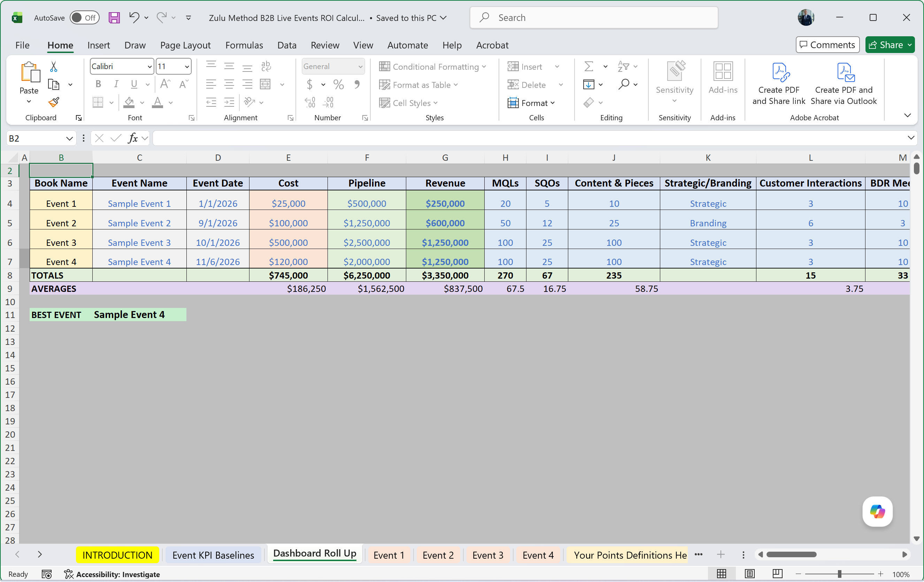Screen dimensions: 924x582
Task: Open the File menu
Action: (x=22, y=45)
